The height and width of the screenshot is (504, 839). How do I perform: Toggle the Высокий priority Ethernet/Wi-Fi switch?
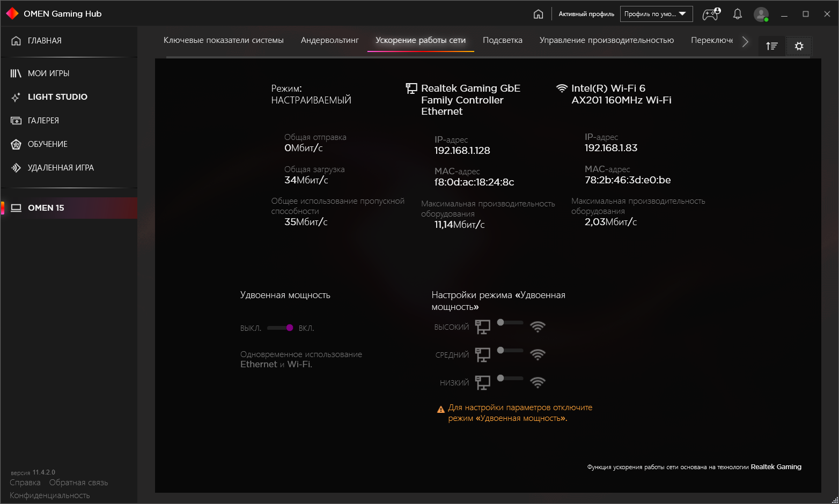510,323
